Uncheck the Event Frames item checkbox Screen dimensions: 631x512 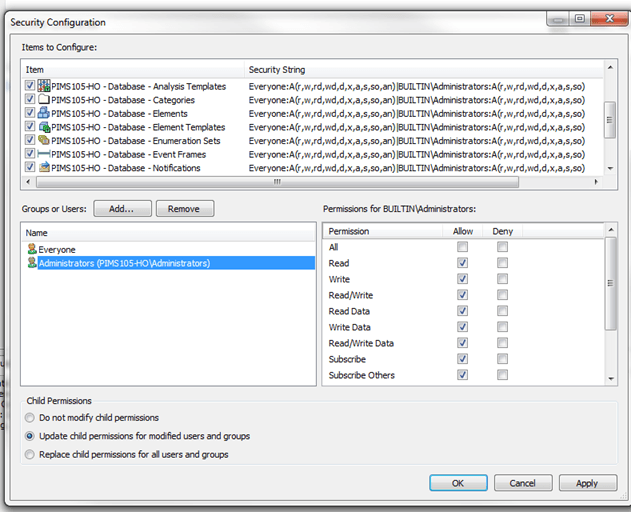30,153
